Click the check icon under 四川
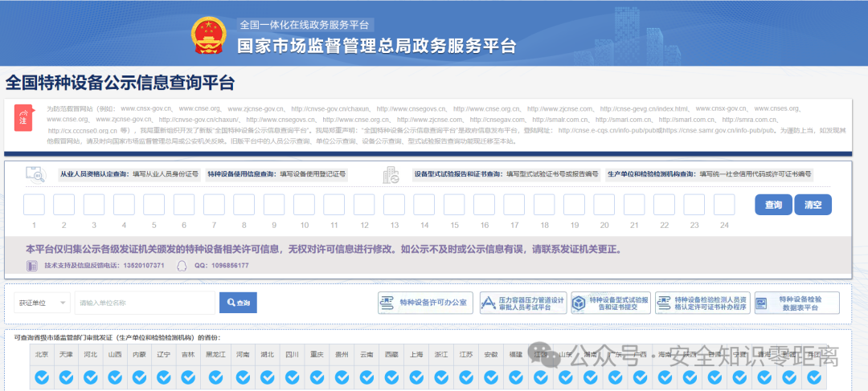Image resolution: width=868 pixels, height=391 pixels. point(293,377)
